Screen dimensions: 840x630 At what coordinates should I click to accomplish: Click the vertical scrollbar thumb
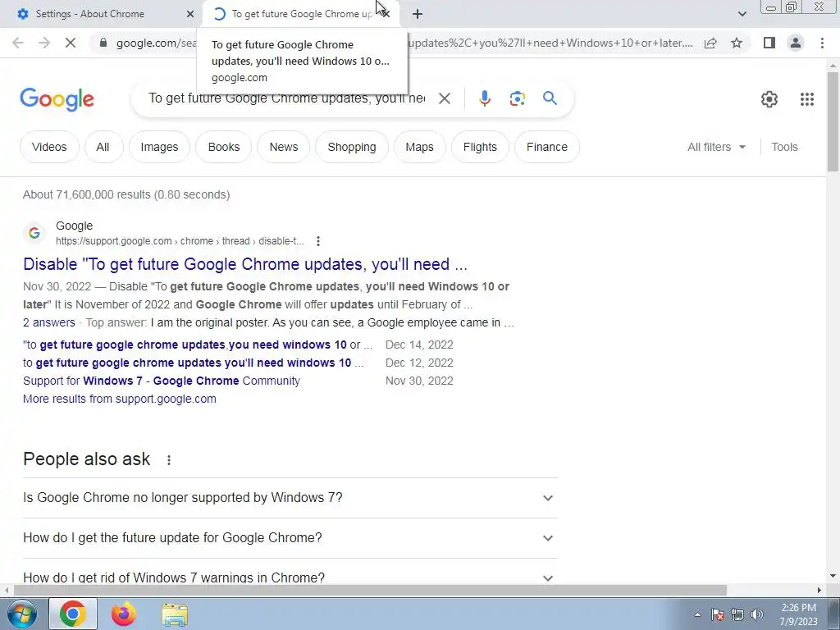pyautogui.click(x=833, y=121)
